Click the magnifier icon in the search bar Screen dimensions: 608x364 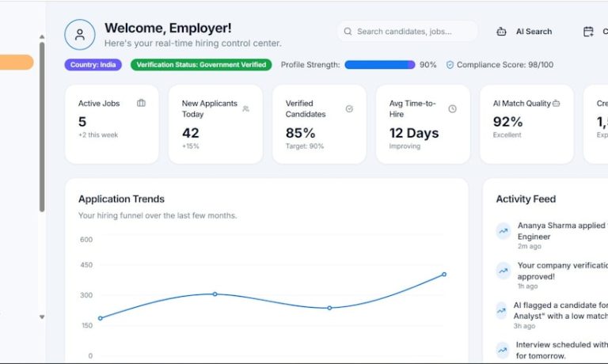pos(348,32)
